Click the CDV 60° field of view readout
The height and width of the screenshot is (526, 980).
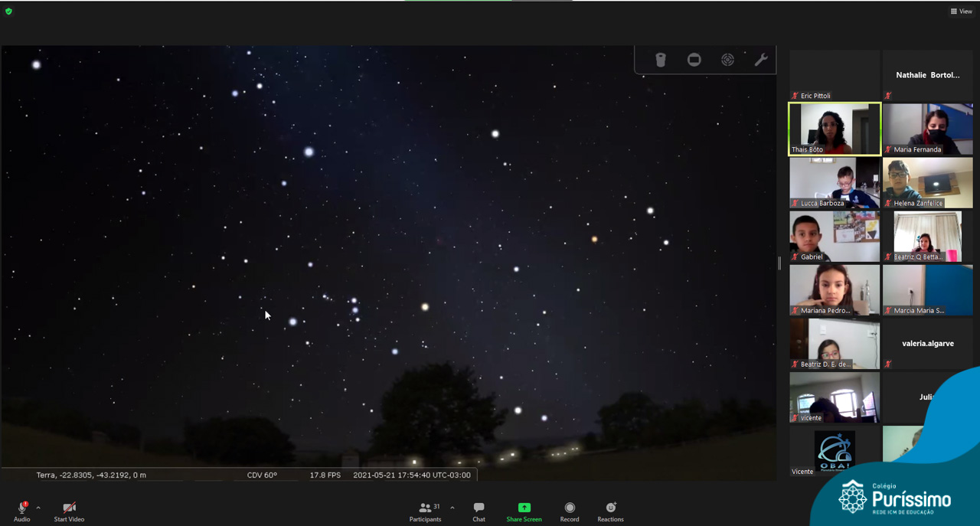(x=262, y=475)
